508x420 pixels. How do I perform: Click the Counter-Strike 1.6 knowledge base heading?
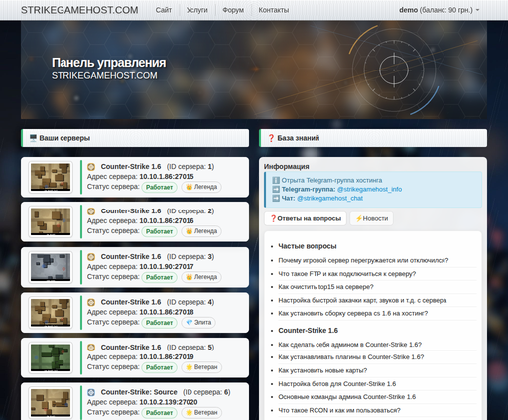click(309, 330)
